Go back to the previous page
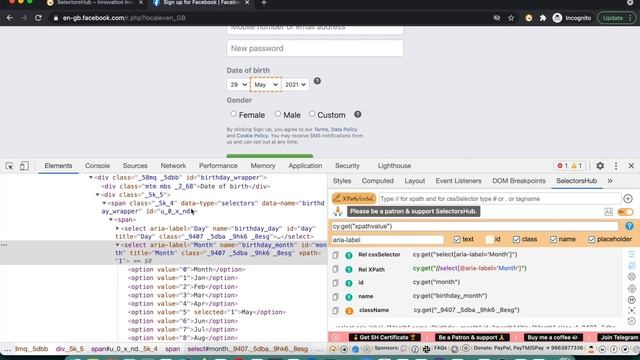 (x=9, y=18)
